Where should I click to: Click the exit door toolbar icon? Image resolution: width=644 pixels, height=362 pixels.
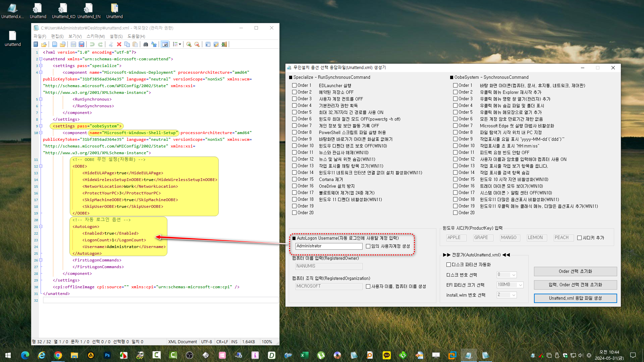coord(224,44)
